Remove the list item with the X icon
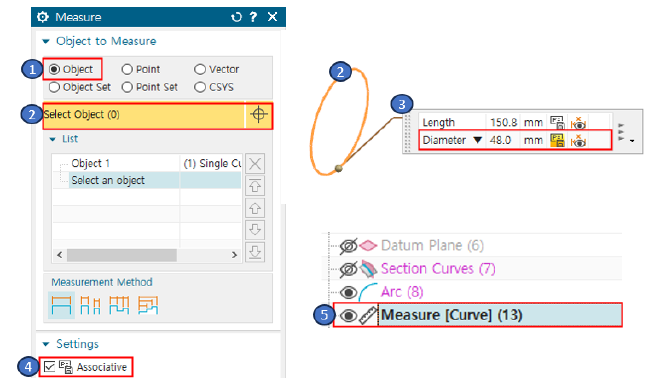This screenshot has width=660, height=386. click(x=255, y=163)
